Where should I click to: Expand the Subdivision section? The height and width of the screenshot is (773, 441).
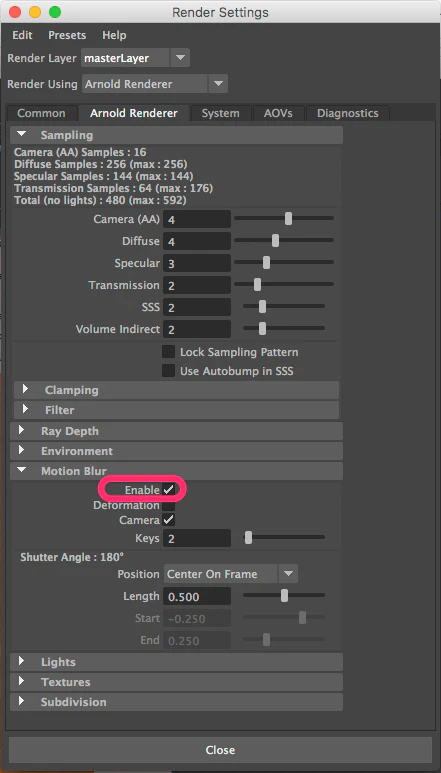click(176, 702)
